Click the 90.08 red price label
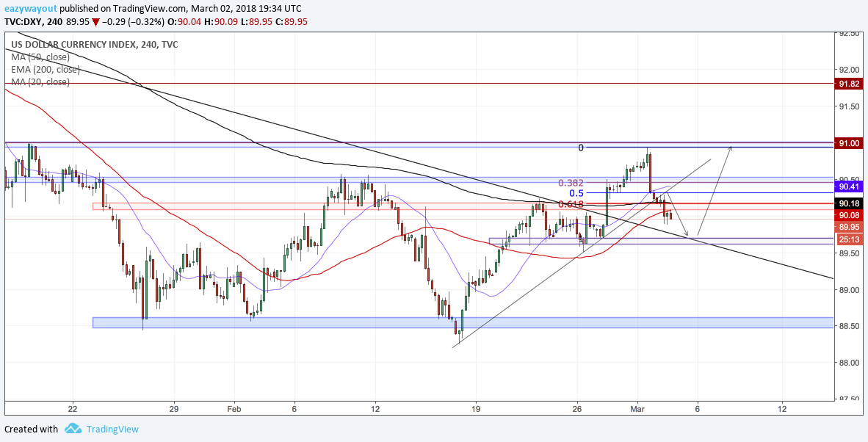The image size is (868, 442). coord(849,215)
